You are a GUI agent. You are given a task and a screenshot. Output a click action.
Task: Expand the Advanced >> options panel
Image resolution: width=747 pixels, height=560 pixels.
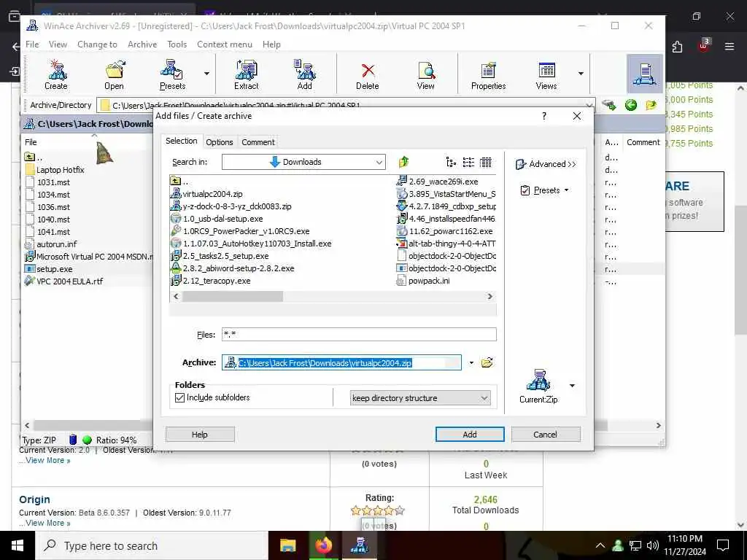546,164
